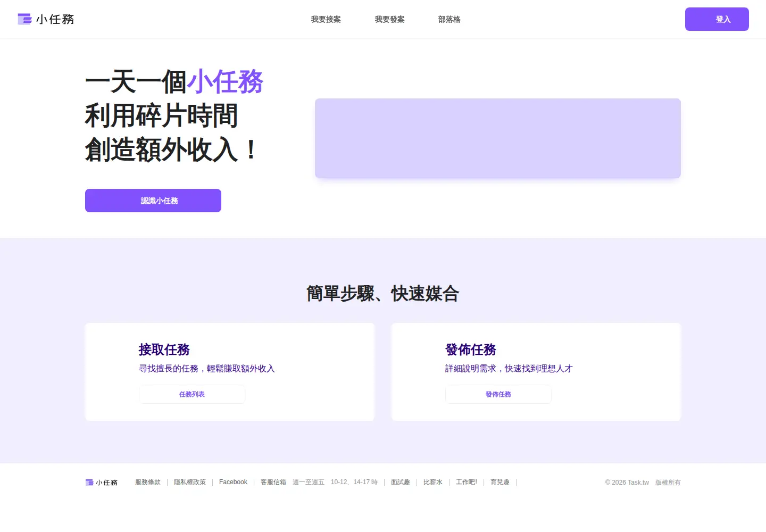Click the 10-12、14-17 時 hours text

pyautogui.click(x=354, y=482)
